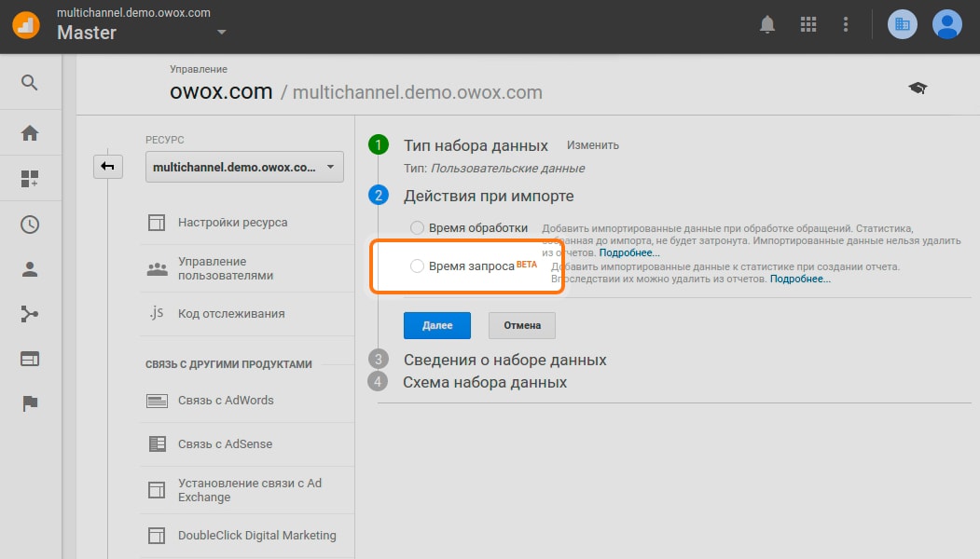Click the Google Analytics logo icon
The image size is (980, 559).
pos(25,25)
